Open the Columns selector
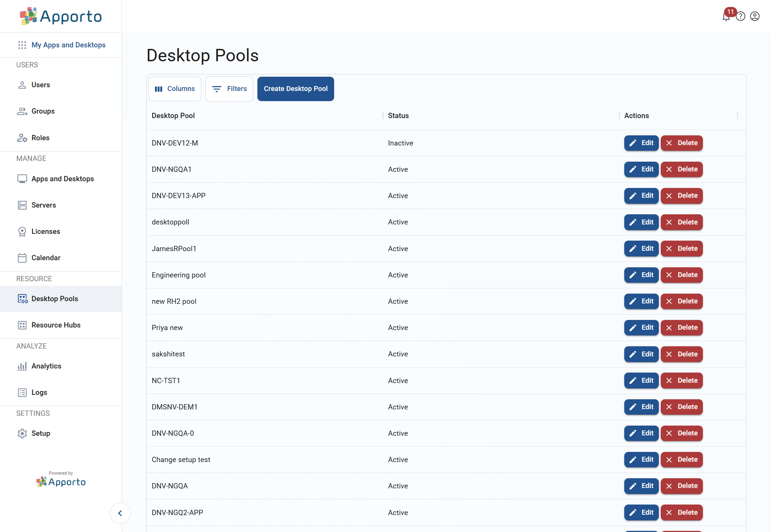This screenshot has width=771, height=532. 175,89
